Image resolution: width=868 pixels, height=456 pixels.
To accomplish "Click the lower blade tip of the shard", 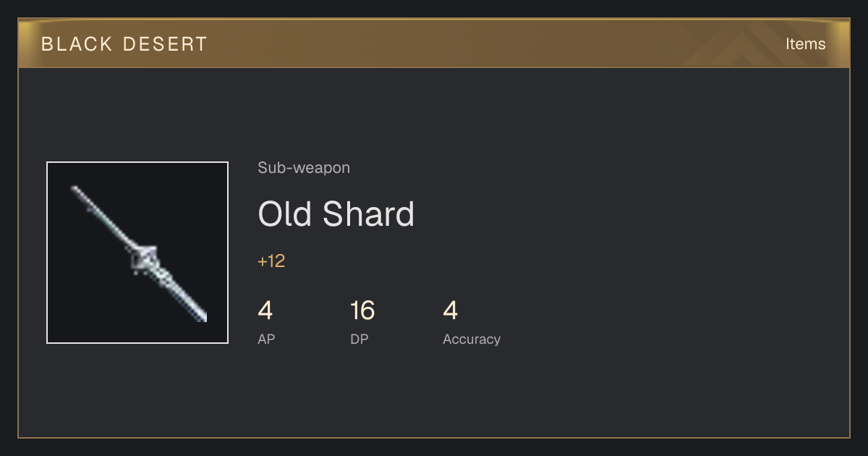I will coord(200,315).
